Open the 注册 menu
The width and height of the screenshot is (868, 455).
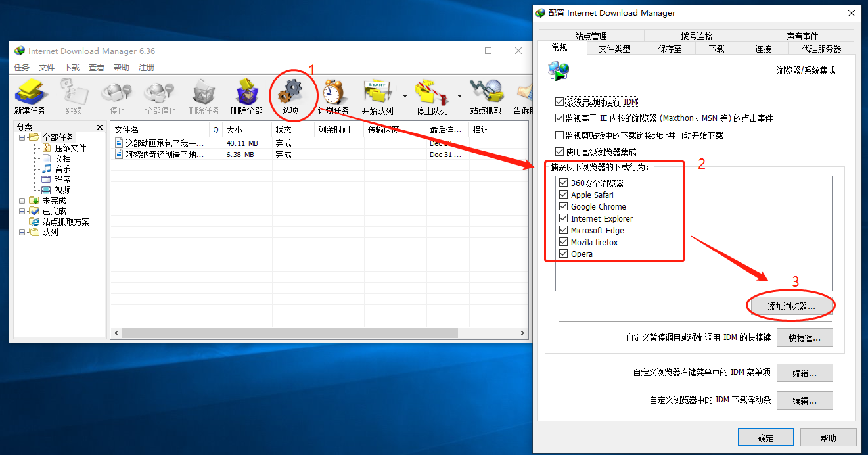pos(147,67)
